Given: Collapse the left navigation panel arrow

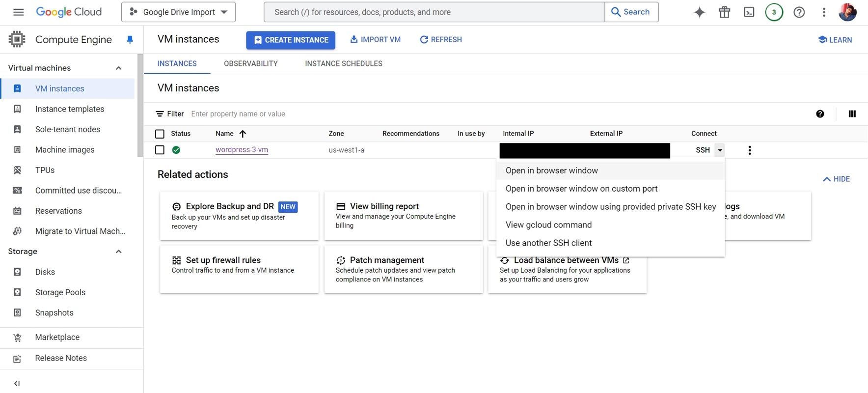Looking at the screenshot, I should (17, 384).
